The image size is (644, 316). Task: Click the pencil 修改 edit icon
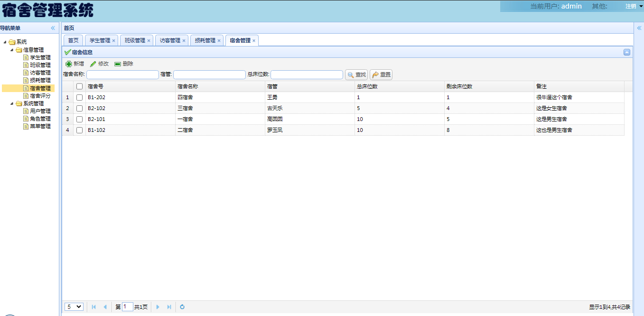[93, 64]
